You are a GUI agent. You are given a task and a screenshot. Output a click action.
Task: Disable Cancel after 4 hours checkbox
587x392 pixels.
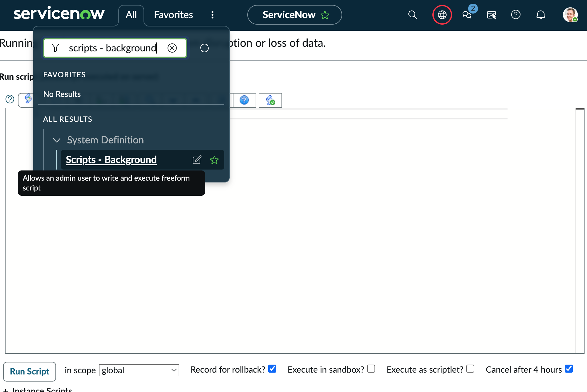coord(569,369)
